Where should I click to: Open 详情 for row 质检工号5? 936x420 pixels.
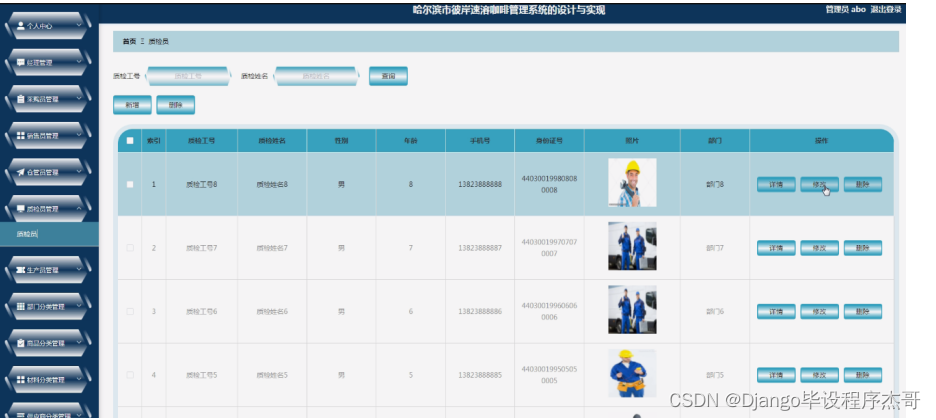(776, 375)
